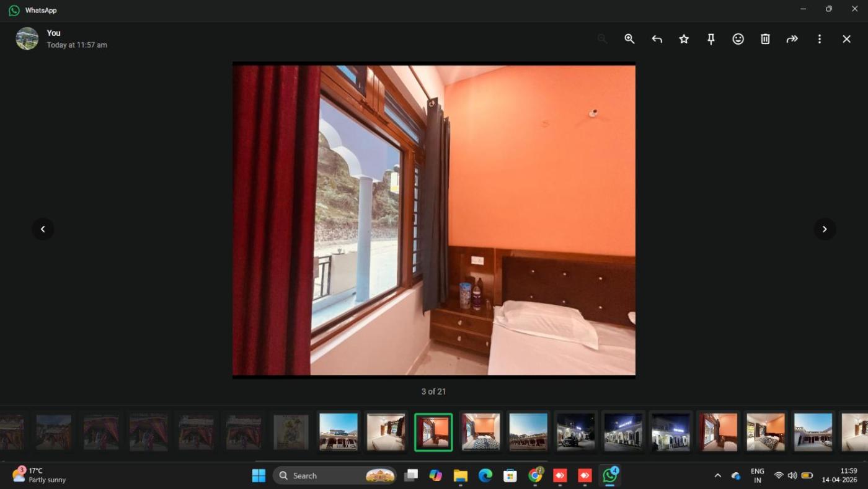
Task: Open the three-dot more options menu
Action: tap(820, 39)
